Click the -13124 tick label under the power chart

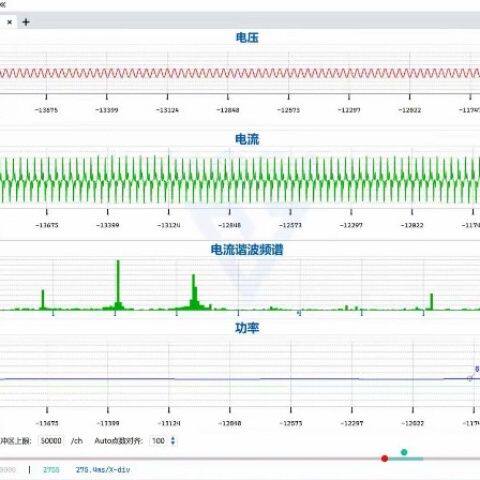[x=169, y=423]
